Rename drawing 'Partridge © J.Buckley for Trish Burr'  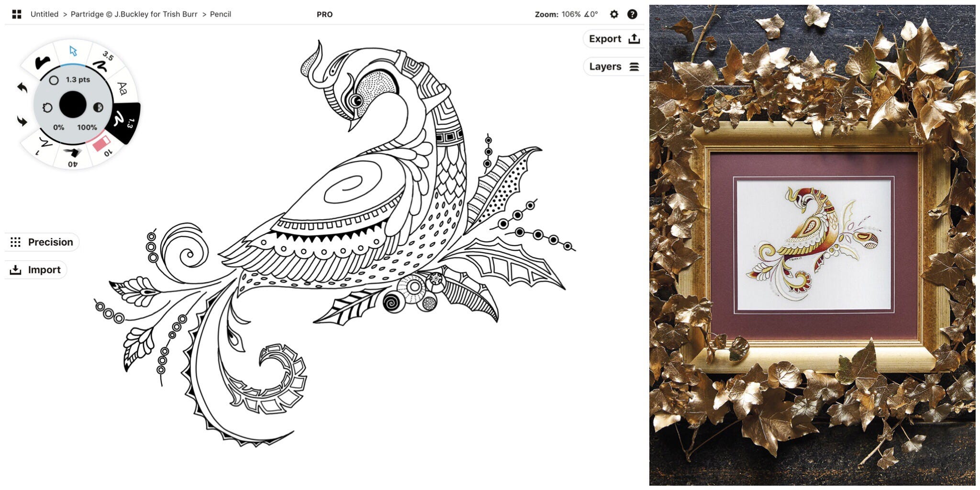pos(134,14)
